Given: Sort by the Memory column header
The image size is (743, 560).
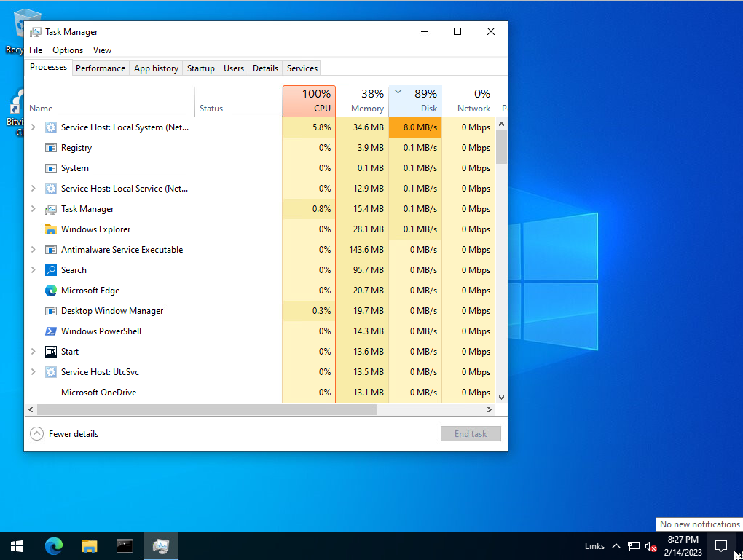Looking at the screenshot, I should coord(363,101).
